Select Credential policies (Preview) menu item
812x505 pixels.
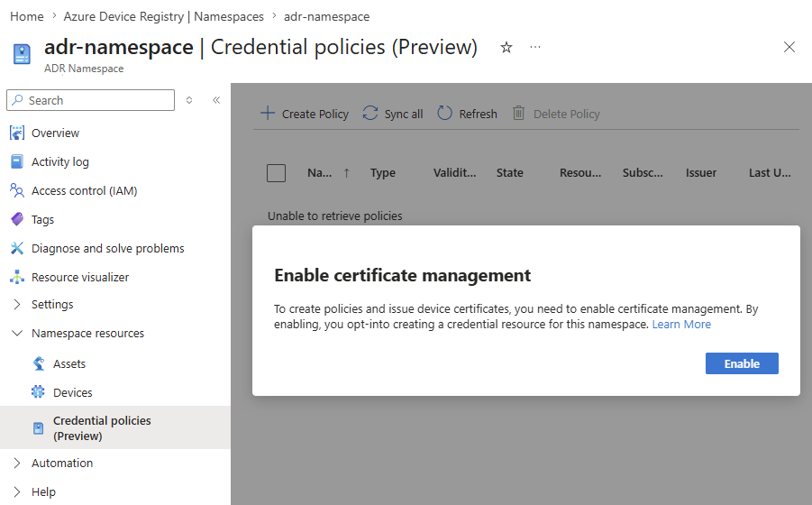coord(115,427)
